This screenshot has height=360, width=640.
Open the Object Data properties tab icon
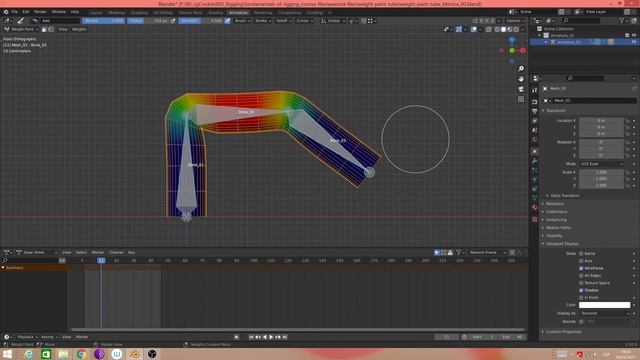point(535,198)
